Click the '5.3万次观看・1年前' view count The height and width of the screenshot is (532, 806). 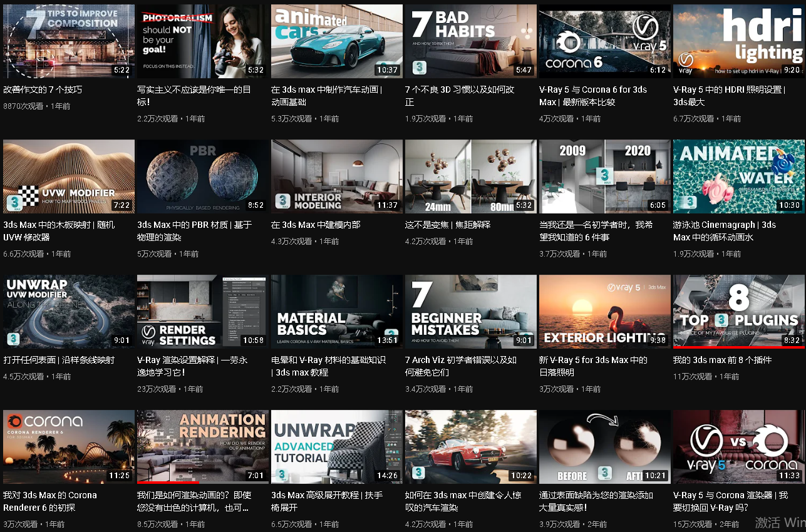(x=306, y=118)
